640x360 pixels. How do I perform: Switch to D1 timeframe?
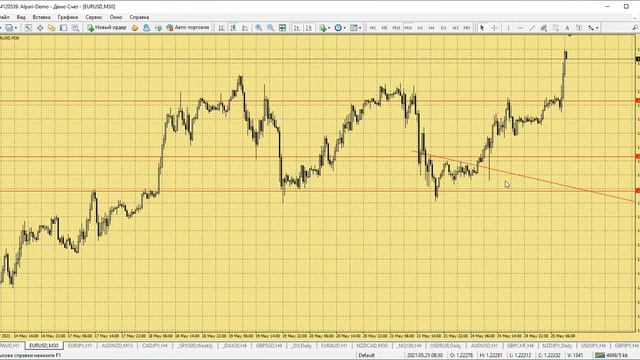[x=444, y=27]
